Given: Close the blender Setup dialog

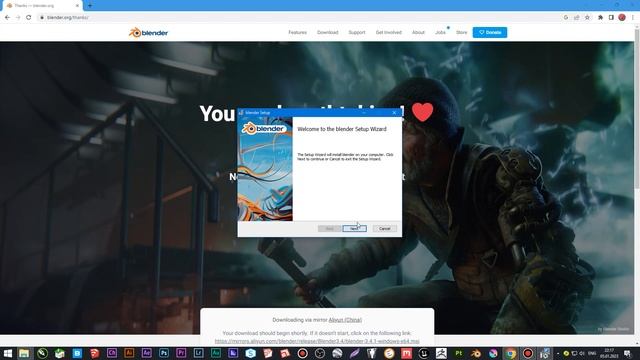Looking at the screenshot, I should pos(394,113).
